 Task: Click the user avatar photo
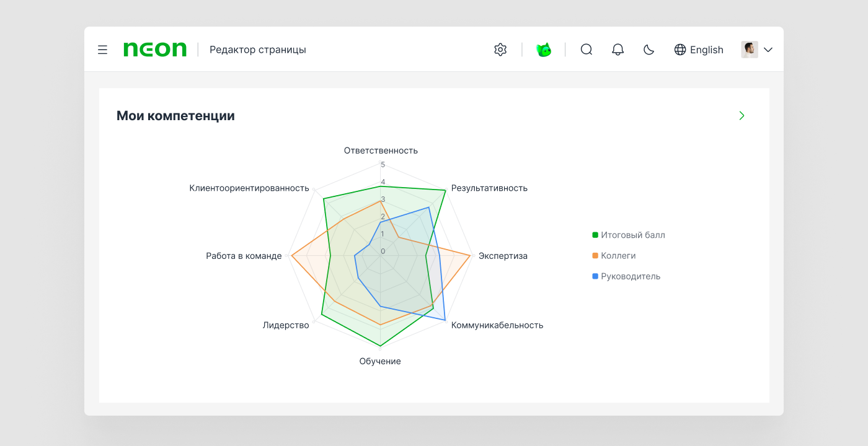click(x=749, y=50)
